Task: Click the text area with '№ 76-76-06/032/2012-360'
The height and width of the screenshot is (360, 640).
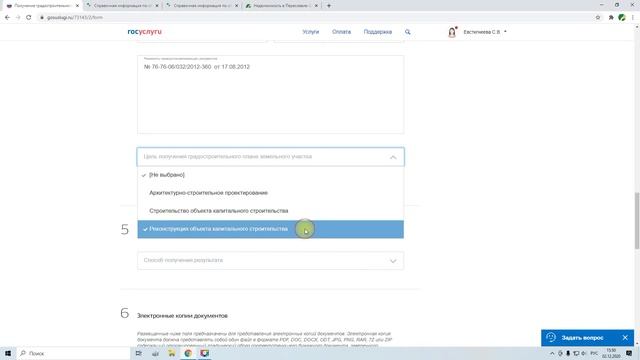Action: [x=271, y=94]
